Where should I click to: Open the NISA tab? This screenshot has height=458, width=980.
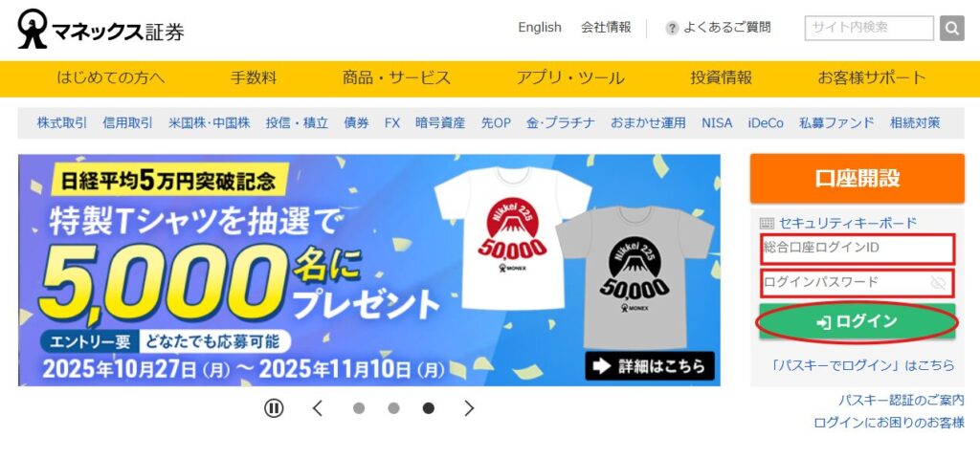[716, 123]
